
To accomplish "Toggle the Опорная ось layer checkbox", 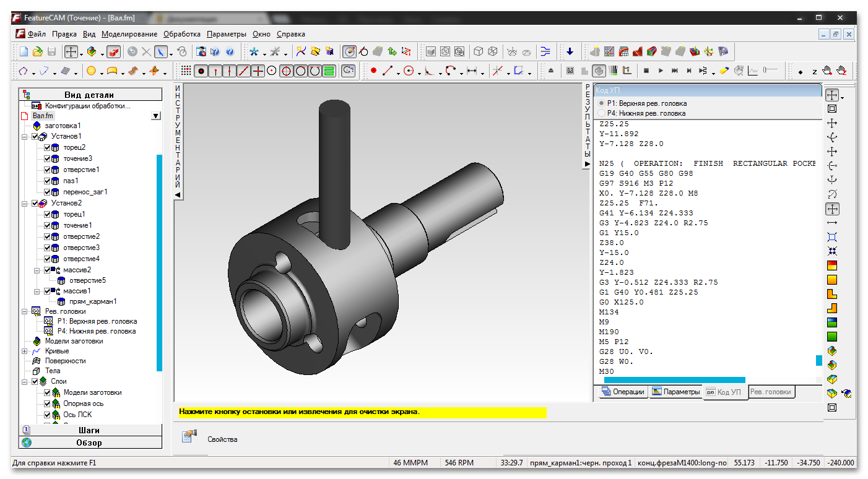I will (x=47, y=403).
